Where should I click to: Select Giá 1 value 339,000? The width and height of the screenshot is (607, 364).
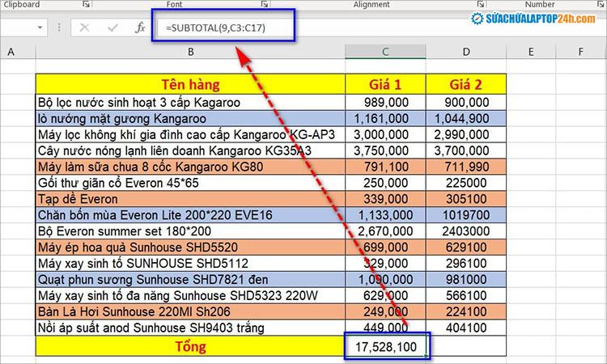[x=385, y=199]
